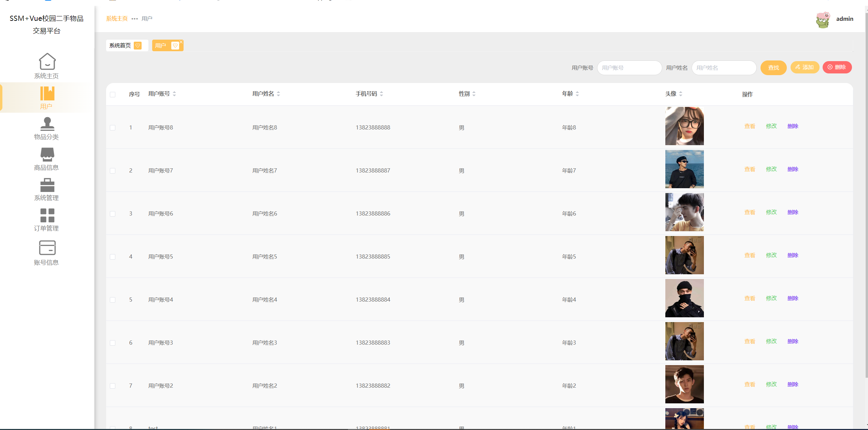Click the 用户 bookmark icon in sidebar
The image size is (868, 430).
tap(47, 93)
